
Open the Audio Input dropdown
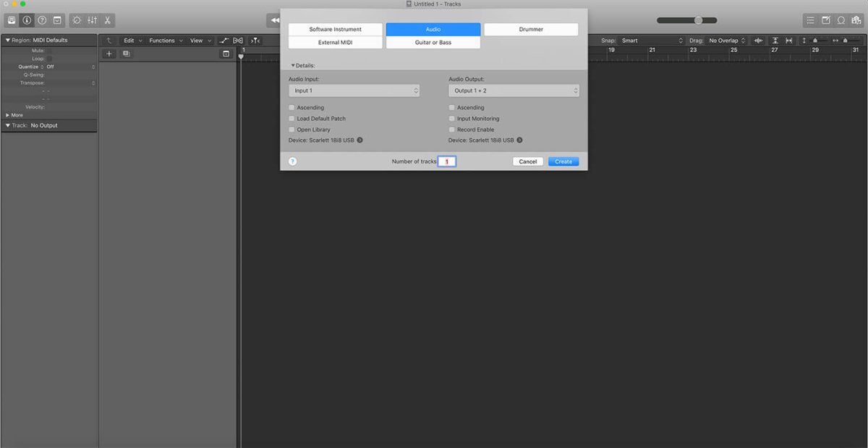(354, 91)
